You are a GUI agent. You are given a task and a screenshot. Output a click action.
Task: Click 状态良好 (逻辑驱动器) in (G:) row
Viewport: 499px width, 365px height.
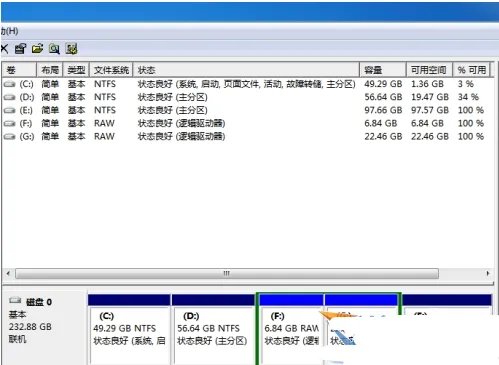182,137
